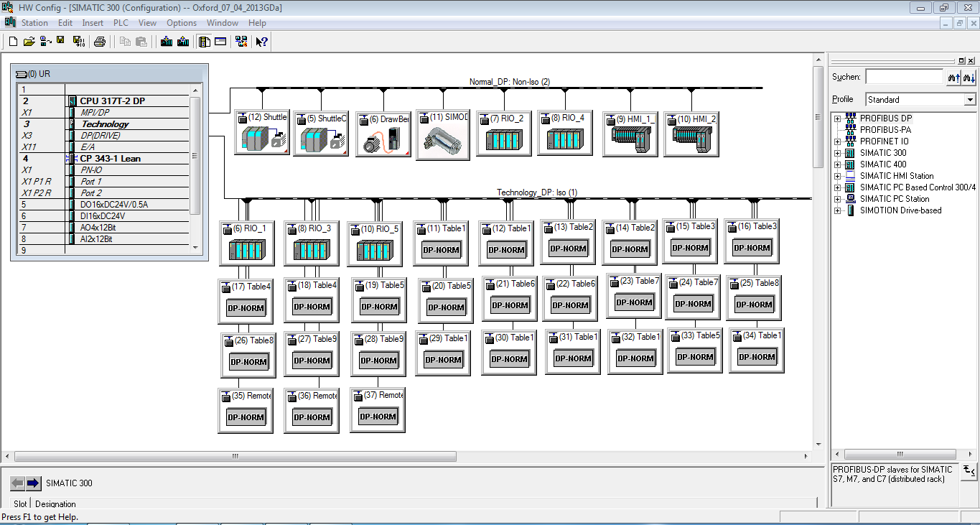
Task: Click the forward navigation arrow button
Action: (x=33, y=483)
